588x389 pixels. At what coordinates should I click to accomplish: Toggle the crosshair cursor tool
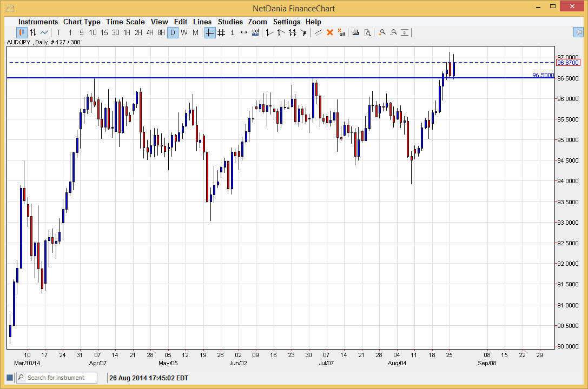pyautogui.click(x=209, y=32)
